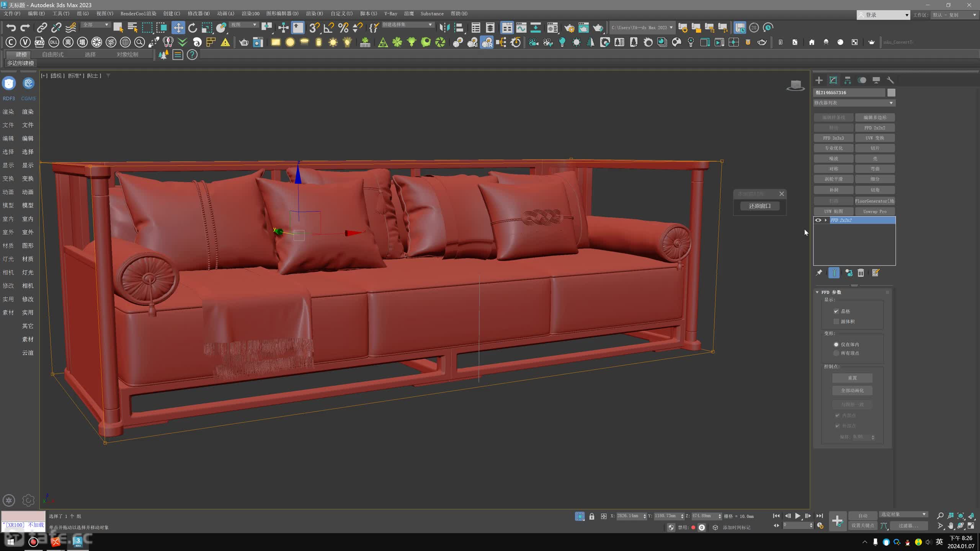Select the Select and Move tool
Screen dimensions: 980x551
[178, 28]
